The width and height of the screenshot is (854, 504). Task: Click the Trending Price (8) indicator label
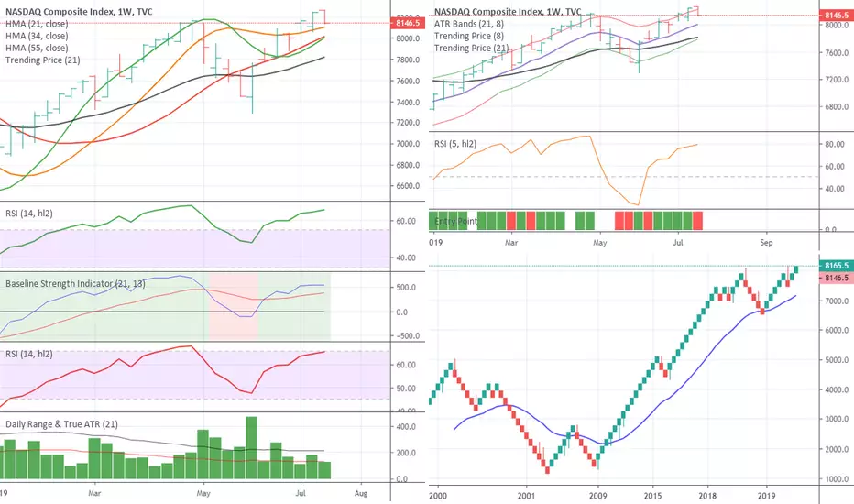469,36
